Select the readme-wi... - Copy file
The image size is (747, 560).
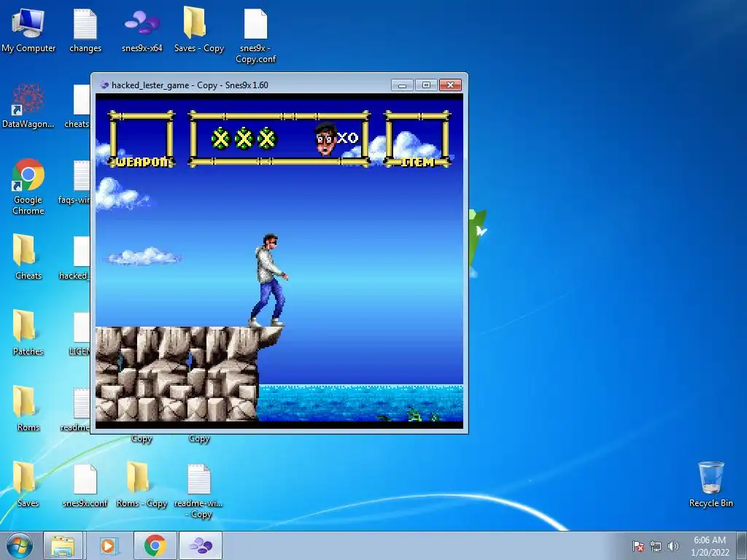[198, 491]
